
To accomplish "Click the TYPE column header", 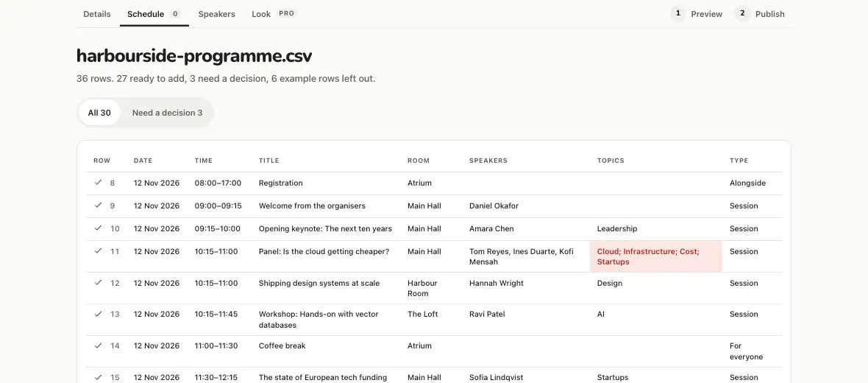I will (x=739, y=161).
